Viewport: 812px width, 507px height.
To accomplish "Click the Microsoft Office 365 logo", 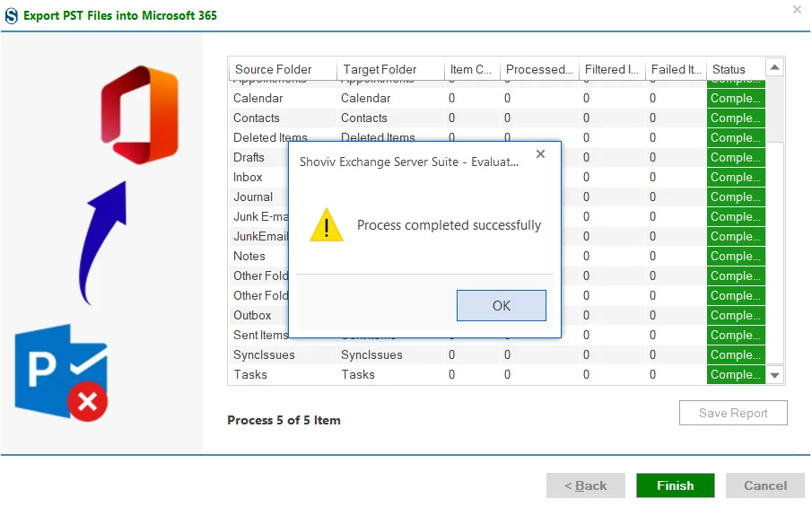I will [140, 115].
